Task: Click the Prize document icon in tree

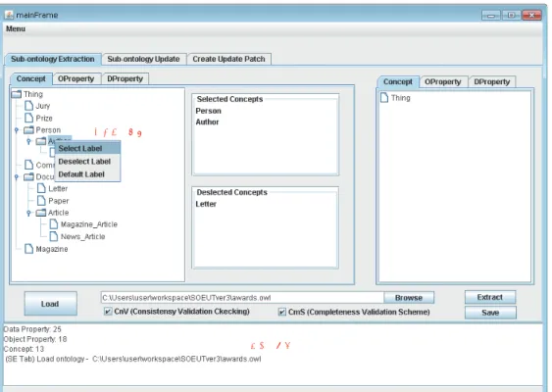Action: tap(28, 118)
